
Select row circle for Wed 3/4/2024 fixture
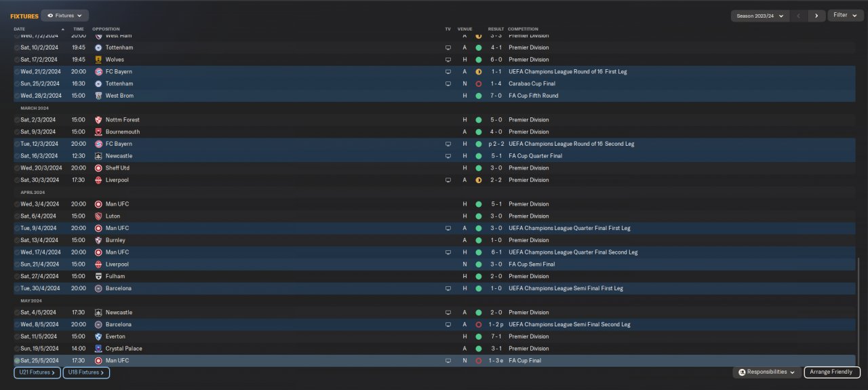click(x=17, y=204)
